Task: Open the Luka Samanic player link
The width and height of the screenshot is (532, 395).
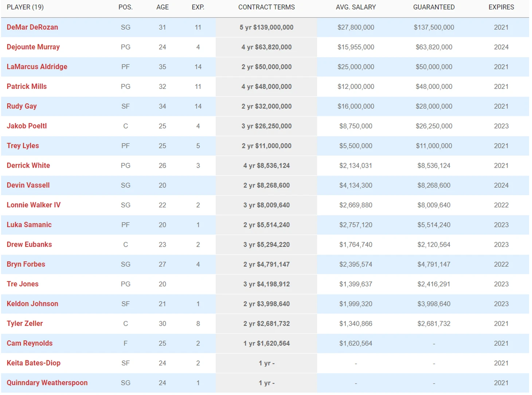Action: (29, 224)
